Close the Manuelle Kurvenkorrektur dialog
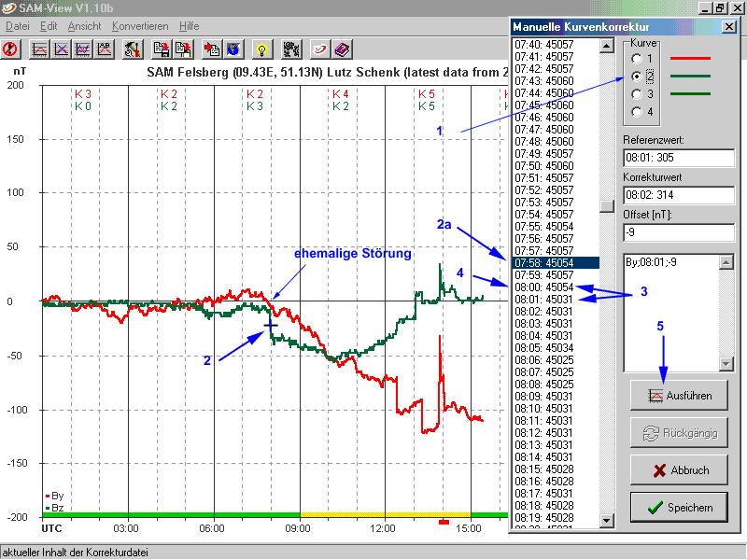 pos(729,27)
